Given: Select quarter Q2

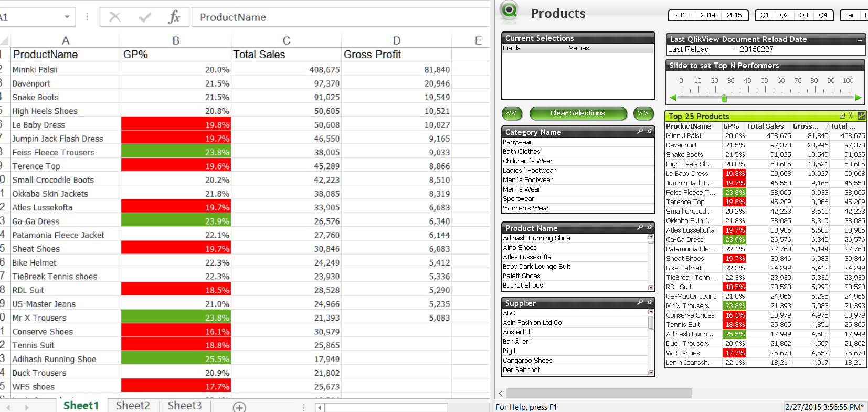Looking at the screenshot, I should 784,15.
